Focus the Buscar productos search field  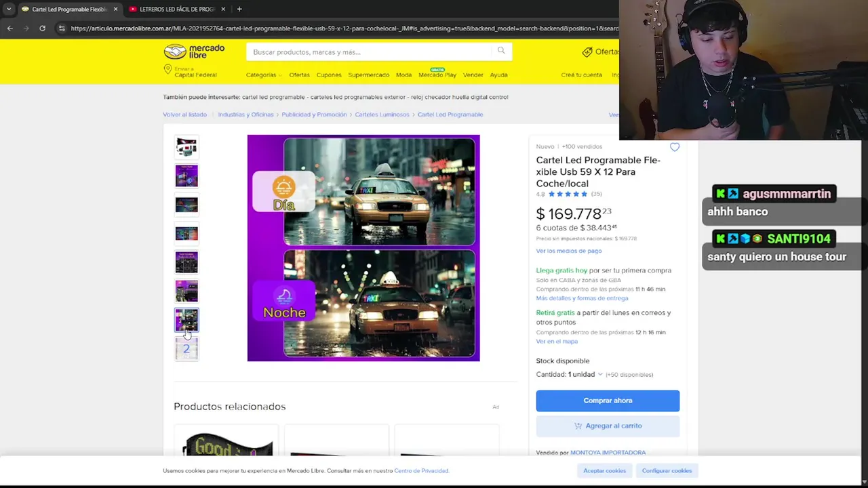click(370, 52)
